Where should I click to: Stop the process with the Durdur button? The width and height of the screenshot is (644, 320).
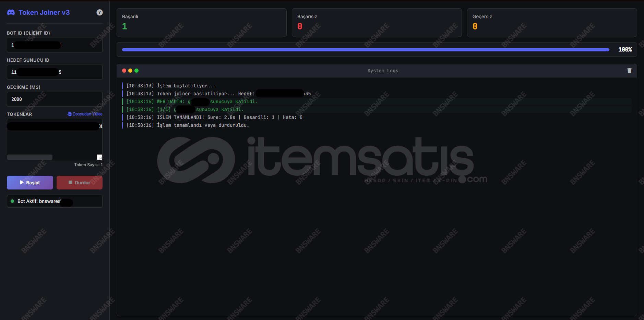(x=80, y=183)
